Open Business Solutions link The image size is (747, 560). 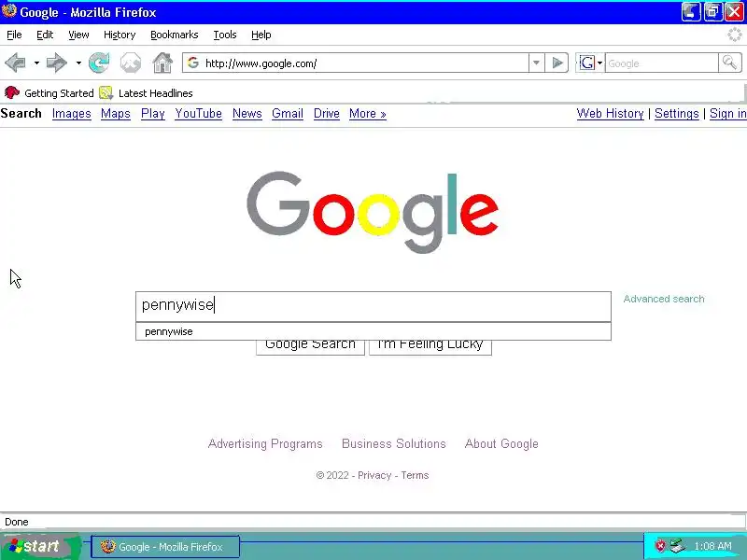click(x=394, y=443)
